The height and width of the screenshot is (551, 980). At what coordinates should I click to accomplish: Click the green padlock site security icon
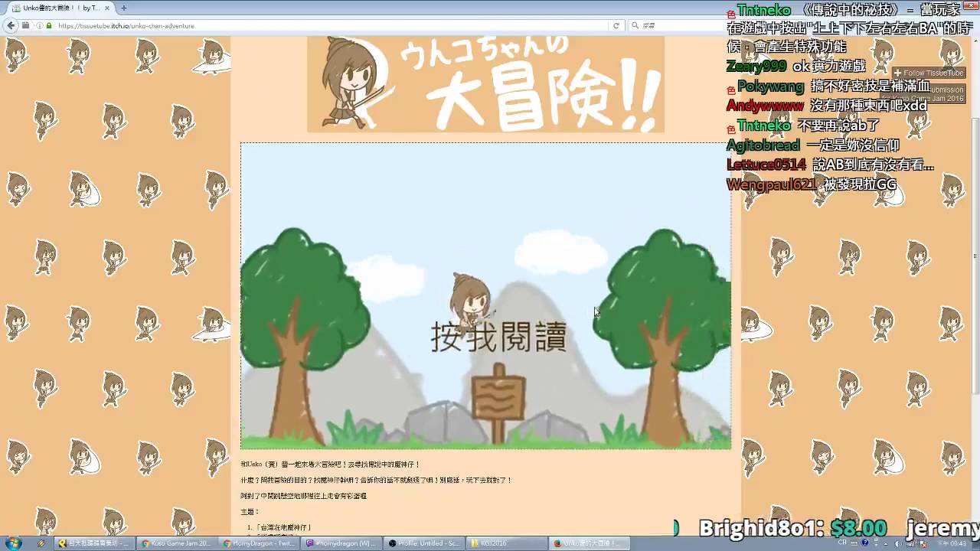[x=49, y=25]
